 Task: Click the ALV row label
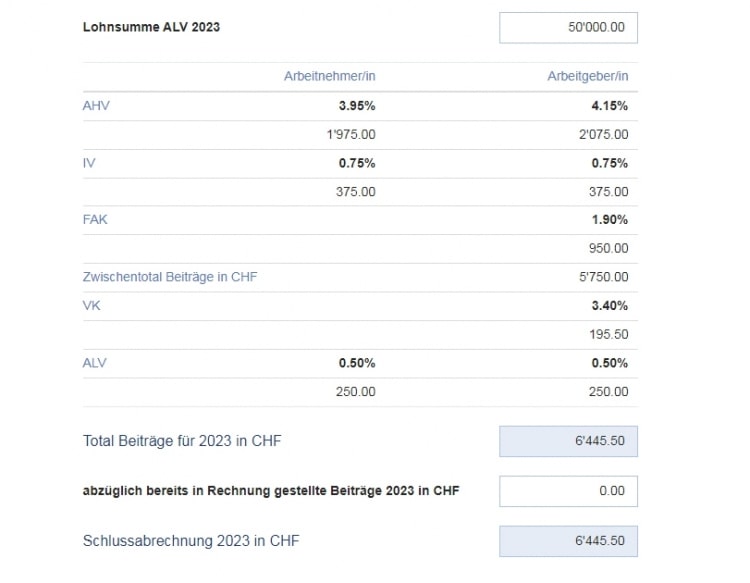point(95,363)
